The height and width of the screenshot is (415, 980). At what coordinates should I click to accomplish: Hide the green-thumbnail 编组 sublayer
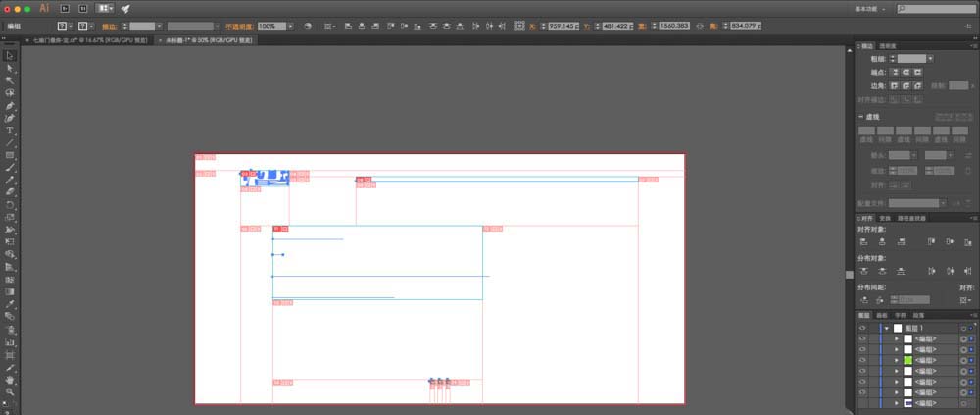[862, 360]
